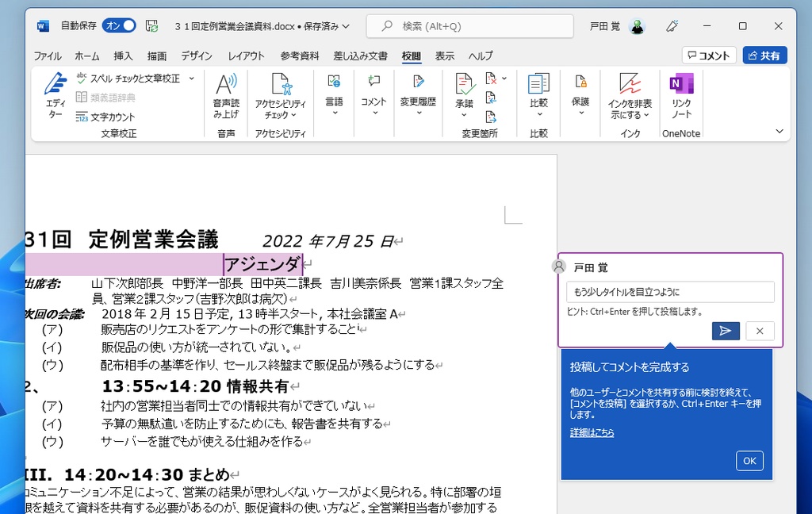Click the pen sparkle icon in title bar
The height and width of the screenshot is (514, 812).
[x=672, y=26]
